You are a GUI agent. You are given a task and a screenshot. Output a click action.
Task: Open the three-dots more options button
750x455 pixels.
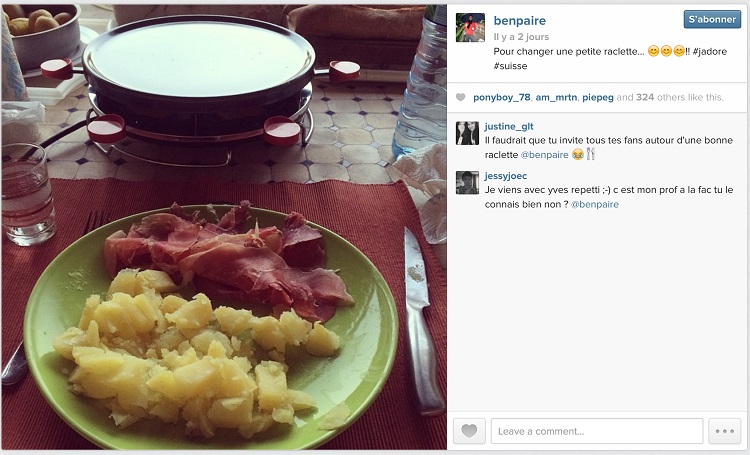click(x=725, y=431)
